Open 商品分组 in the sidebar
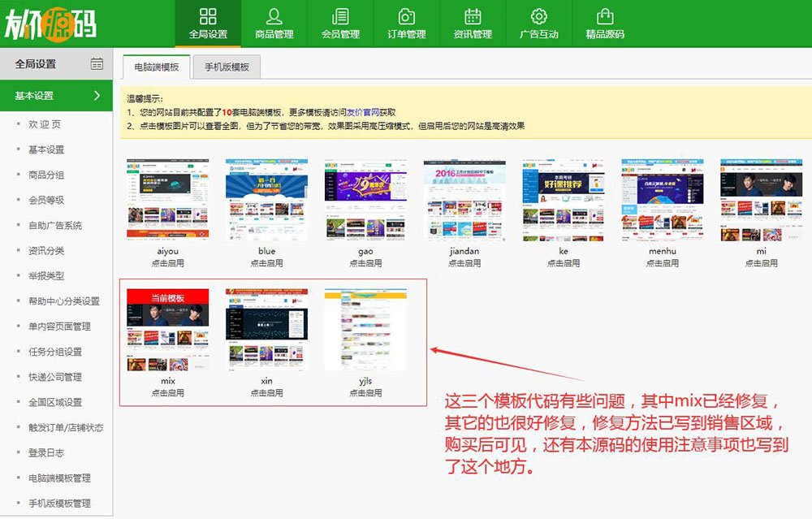 [x=46, y=175]
